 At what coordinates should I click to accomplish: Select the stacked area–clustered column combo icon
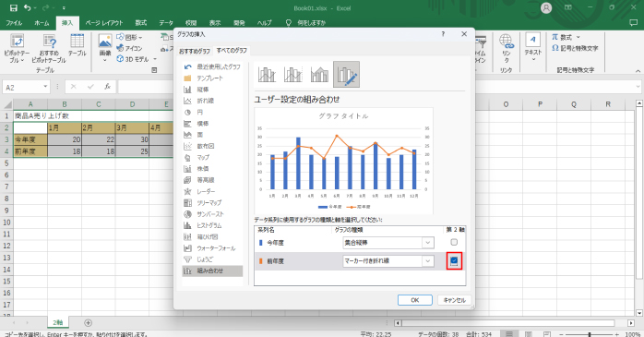coord(319,75)
